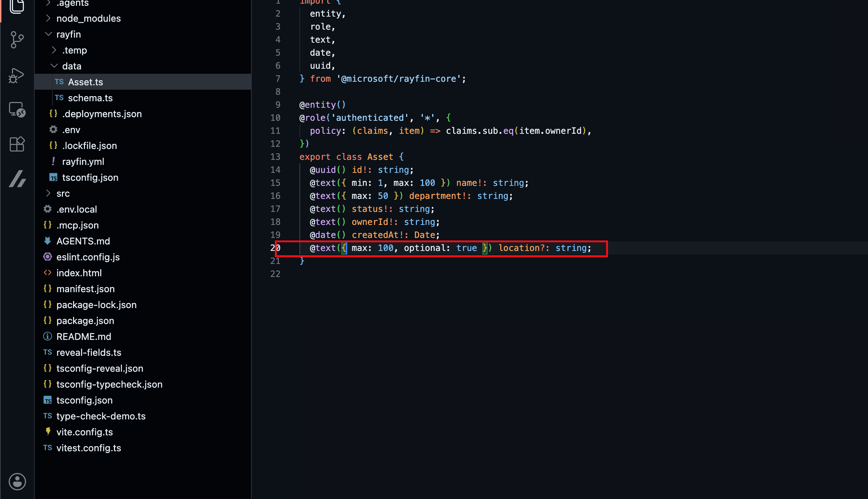Click the HTML icon beside index.html
Image resolution: width=868 pixels, height=499 pixels.
pos(47,273)
